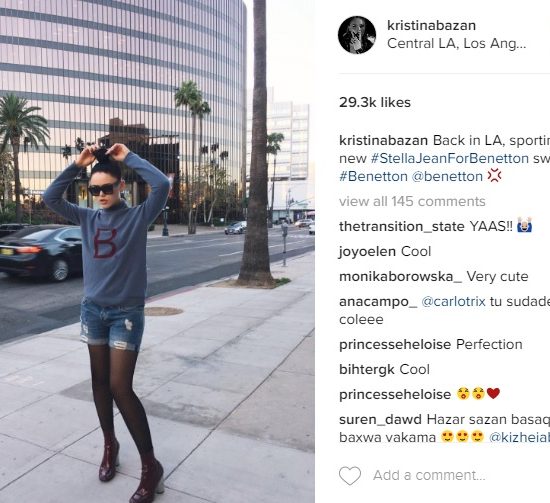Open Central LA location link
550x503 pixels.
[456, 43]
